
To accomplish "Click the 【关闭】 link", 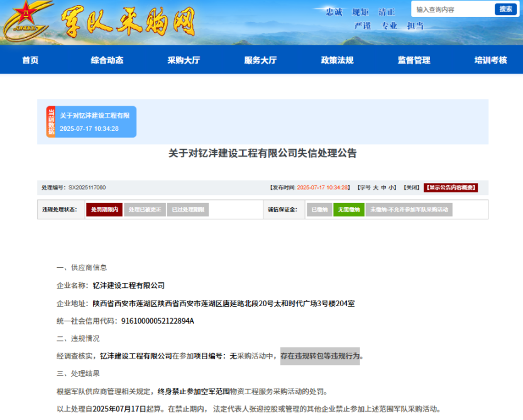I will [x=411, y=187].
